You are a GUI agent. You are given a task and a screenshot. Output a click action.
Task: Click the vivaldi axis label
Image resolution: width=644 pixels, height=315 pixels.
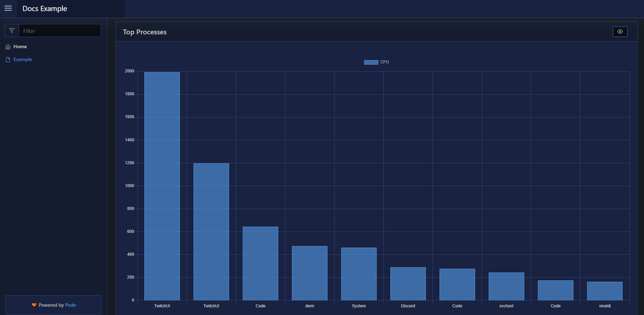click(605, 306)
